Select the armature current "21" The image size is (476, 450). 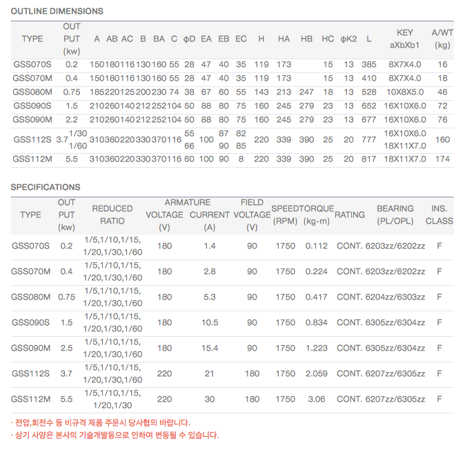[x=210, y=373]
